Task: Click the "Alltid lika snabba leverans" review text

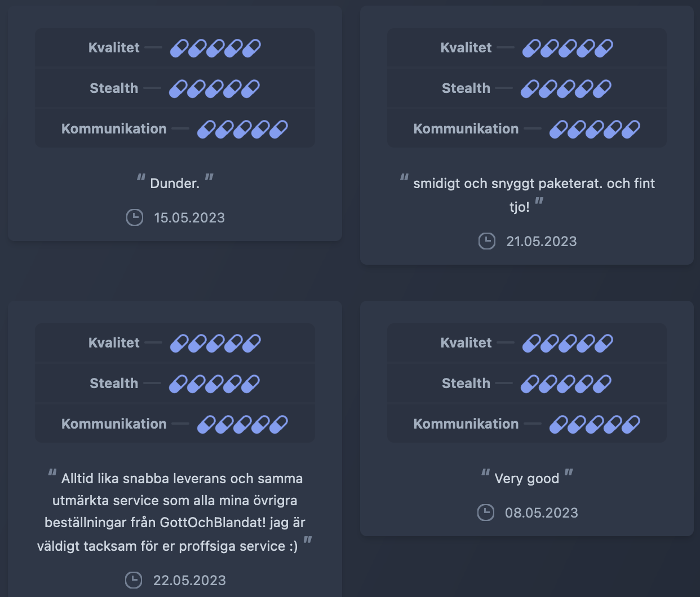Action: click(175, 511)
